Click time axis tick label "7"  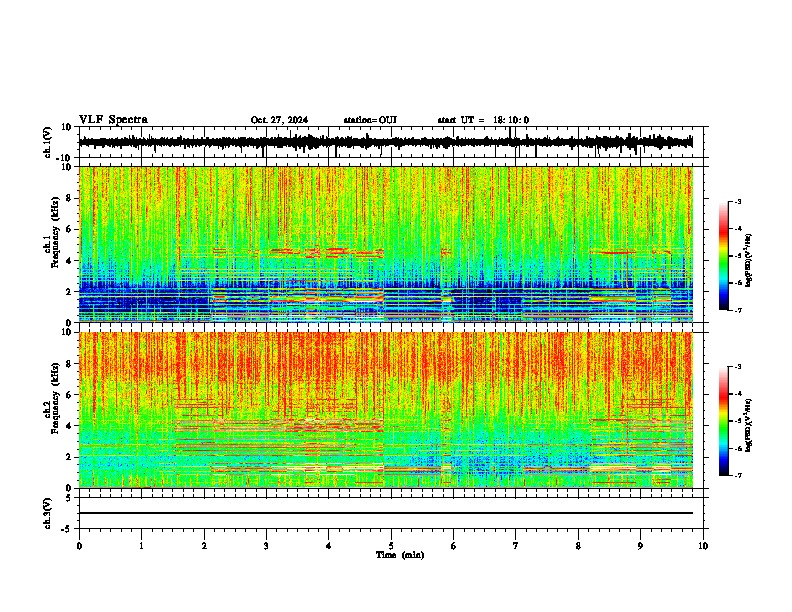tap(516, 546)
